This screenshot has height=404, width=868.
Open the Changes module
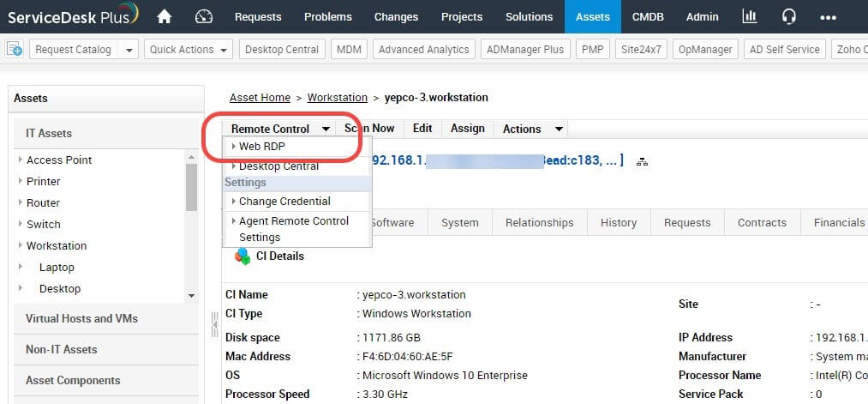[x=397, y=16]
